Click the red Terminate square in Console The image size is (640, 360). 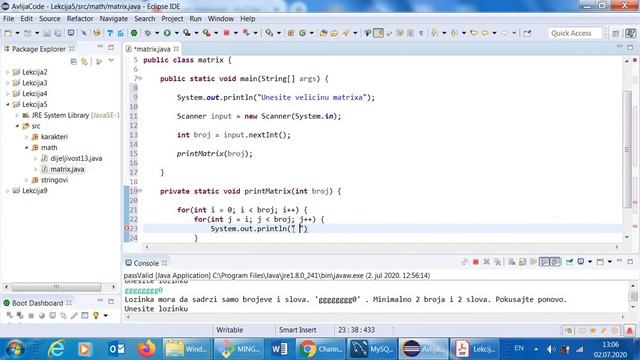tap(476, 262)
